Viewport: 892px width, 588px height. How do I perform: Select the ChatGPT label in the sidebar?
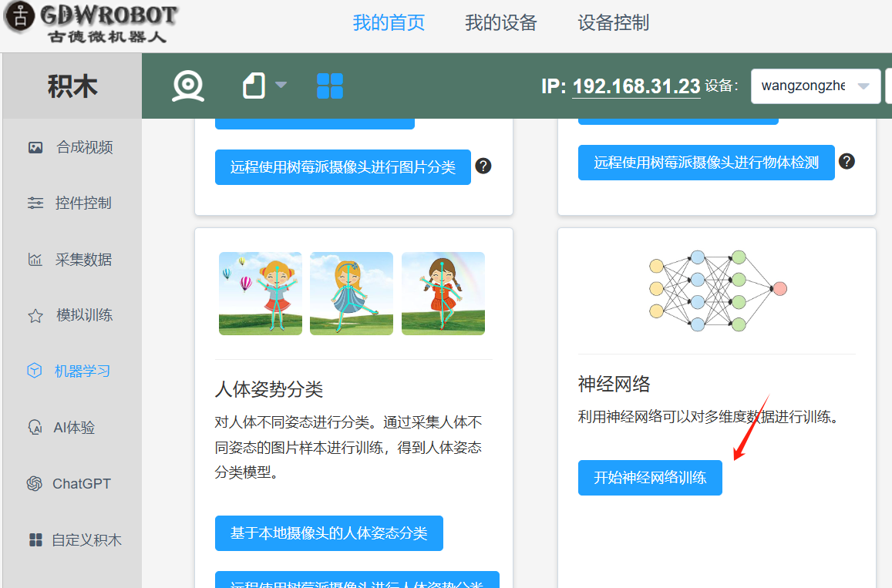click(82, 483)
